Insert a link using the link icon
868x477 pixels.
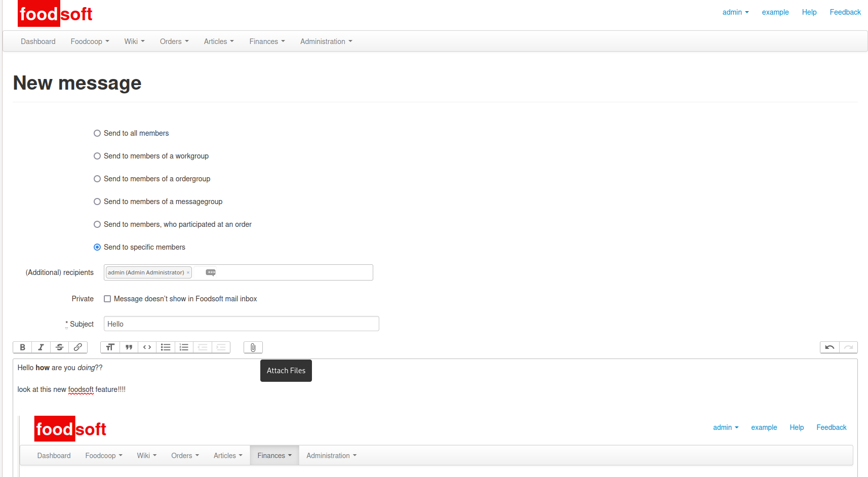point(78,347)
